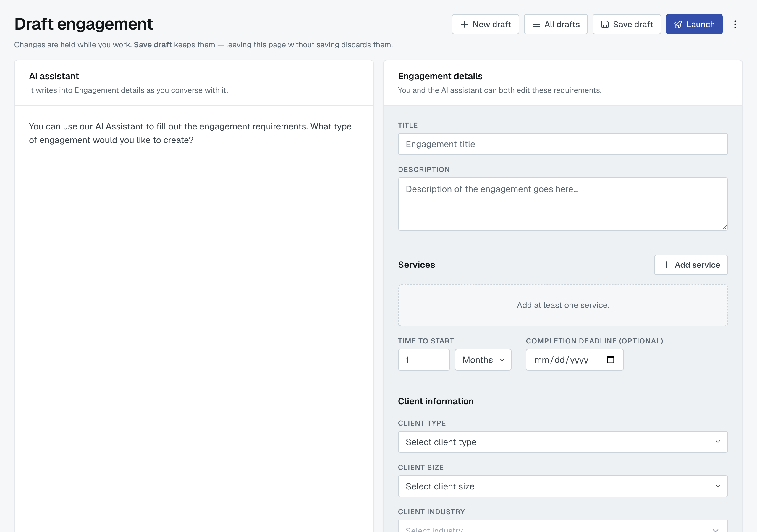The width and height of the screenshot is (757, 532).
Task: Save the current draft
Action: [x=626, y=24]
